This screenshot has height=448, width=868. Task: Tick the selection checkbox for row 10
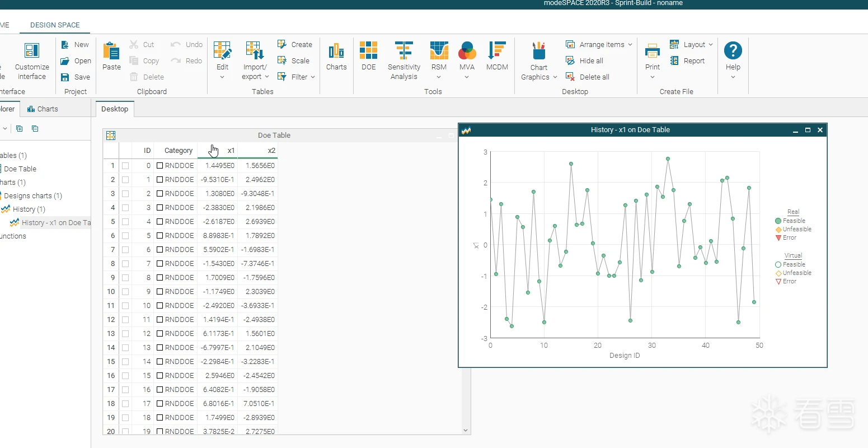point(125,292)
